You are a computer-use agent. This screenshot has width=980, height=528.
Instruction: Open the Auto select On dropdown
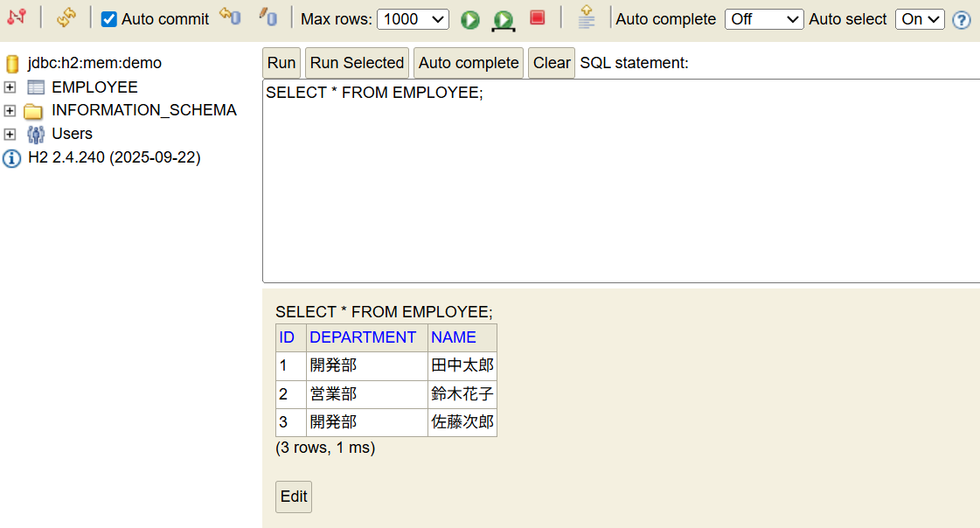920,19
